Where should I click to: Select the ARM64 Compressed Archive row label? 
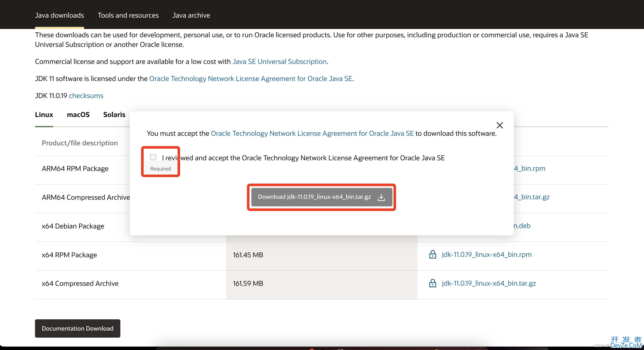point(86,197)
